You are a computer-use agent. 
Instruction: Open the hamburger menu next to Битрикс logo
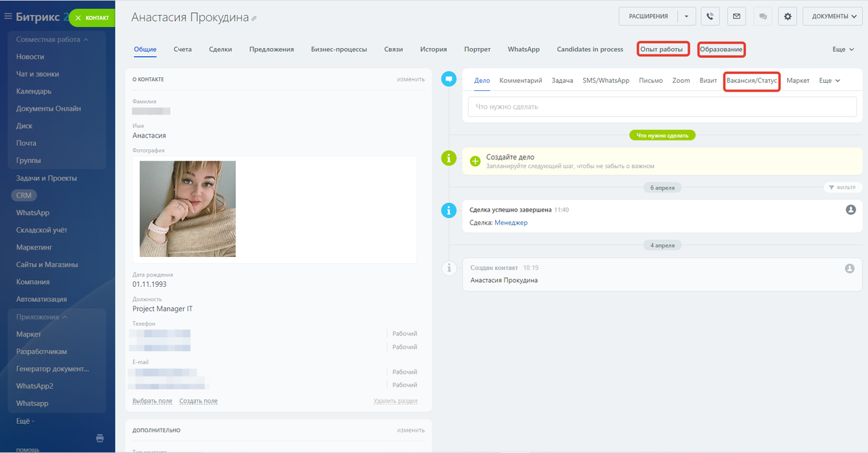click(x=8, y=16)
